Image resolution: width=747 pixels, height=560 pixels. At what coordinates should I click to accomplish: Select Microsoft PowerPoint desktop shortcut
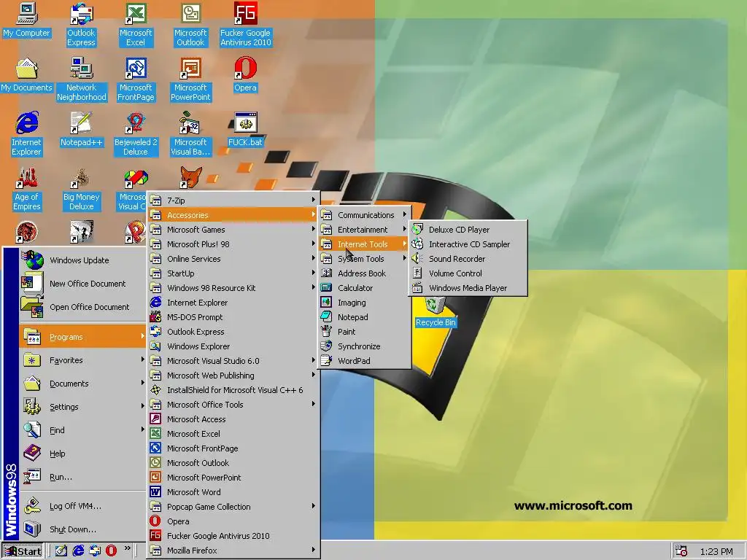(190, 79)
